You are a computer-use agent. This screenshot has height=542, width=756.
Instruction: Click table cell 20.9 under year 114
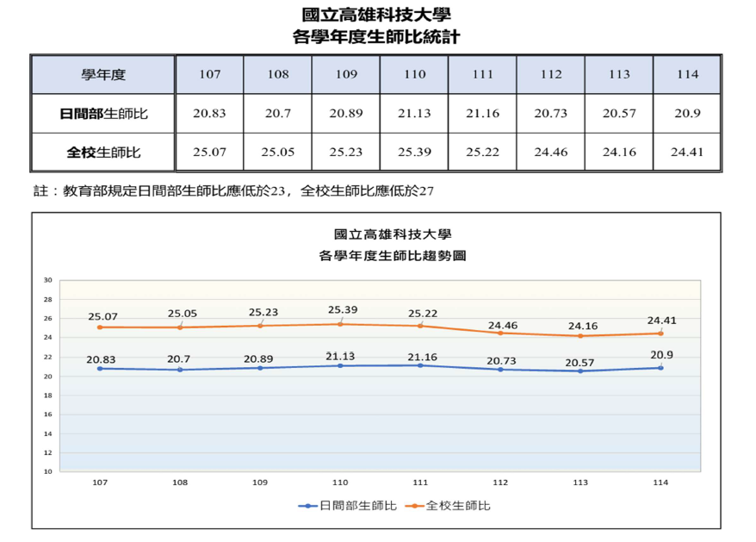coord(687,114)
